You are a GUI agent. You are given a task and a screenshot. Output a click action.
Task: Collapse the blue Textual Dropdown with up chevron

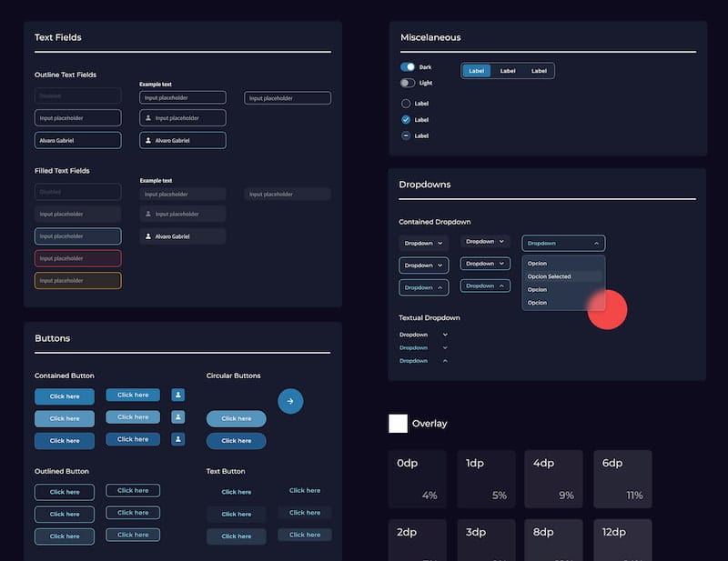point(423,361)
